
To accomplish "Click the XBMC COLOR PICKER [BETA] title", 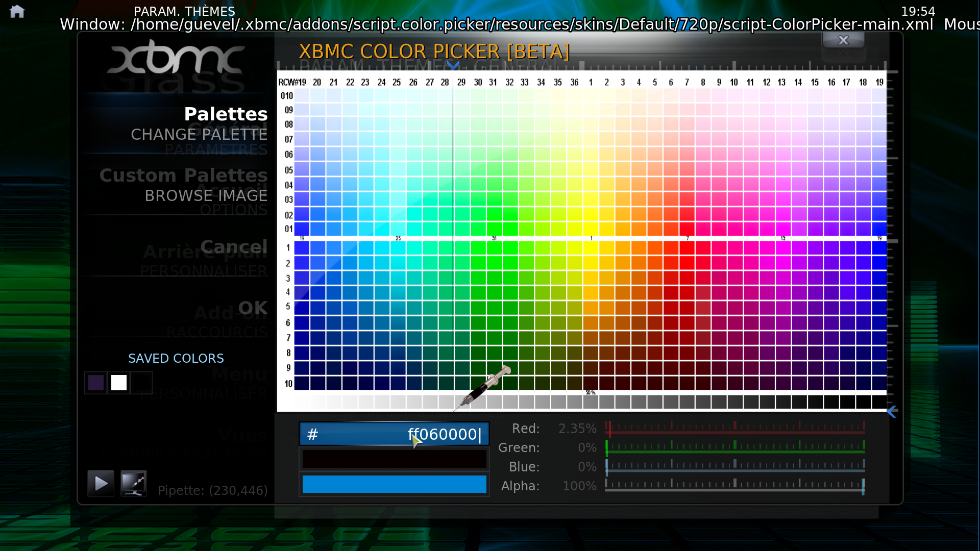I will click(x=434, y=52).
